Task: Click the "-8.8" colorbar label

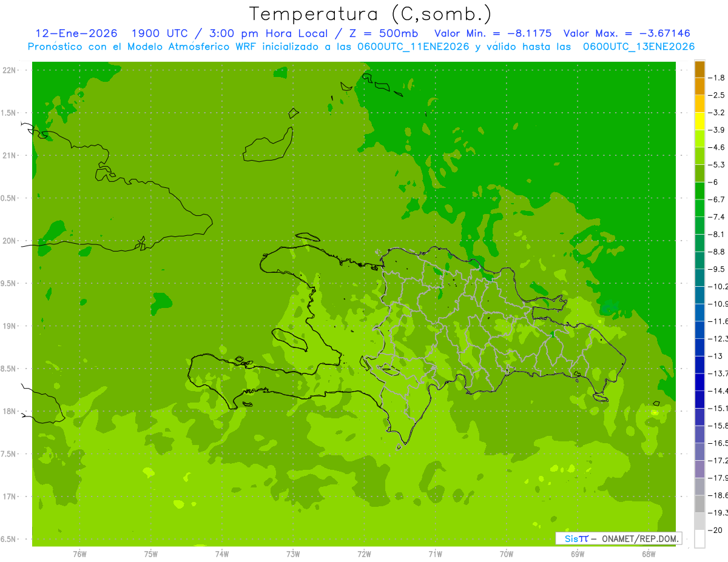Action: coord(716,252)
